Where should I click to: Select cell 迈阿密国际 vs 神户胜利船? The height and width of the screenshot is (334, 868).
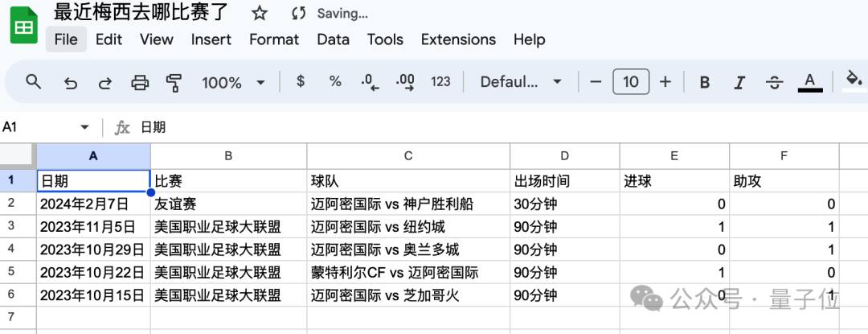pyautogui.click(x=408, y=204)
